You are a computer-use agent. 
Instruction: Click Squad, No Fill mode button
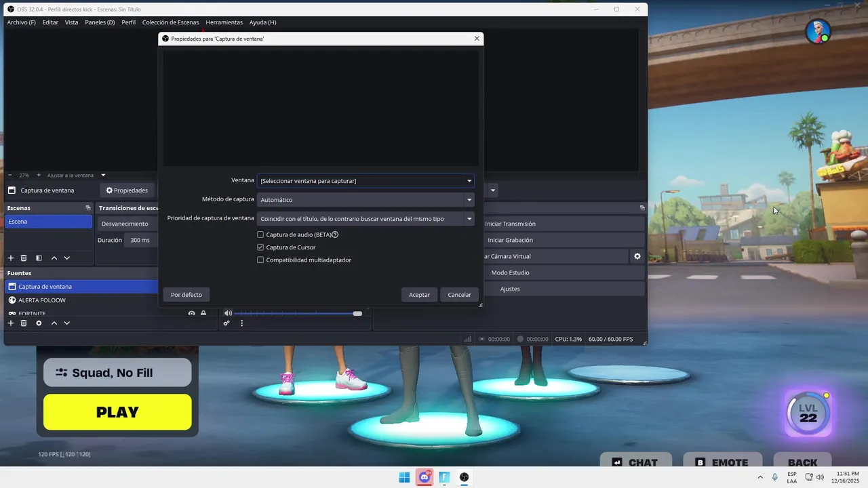point(117,372)
